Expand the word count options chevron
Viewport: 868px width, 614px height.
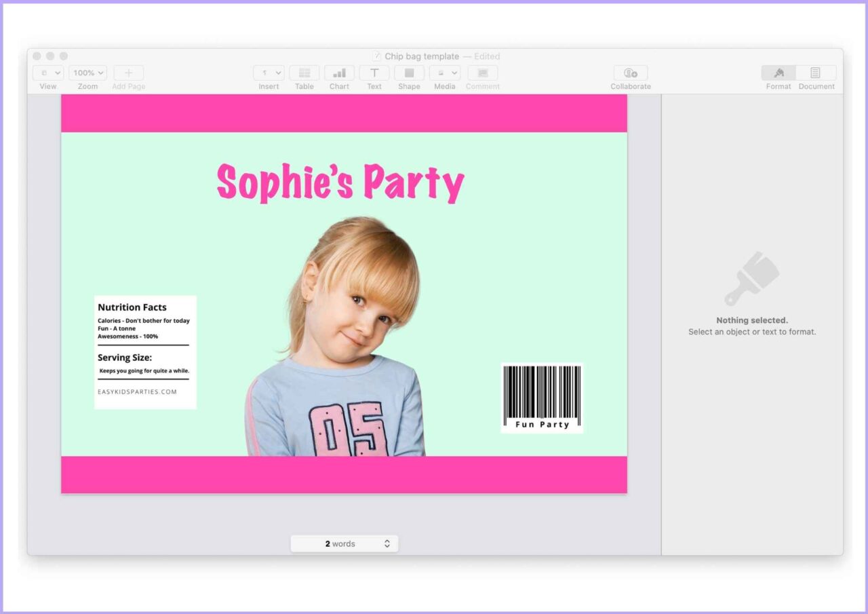click(x=387, y=543)
